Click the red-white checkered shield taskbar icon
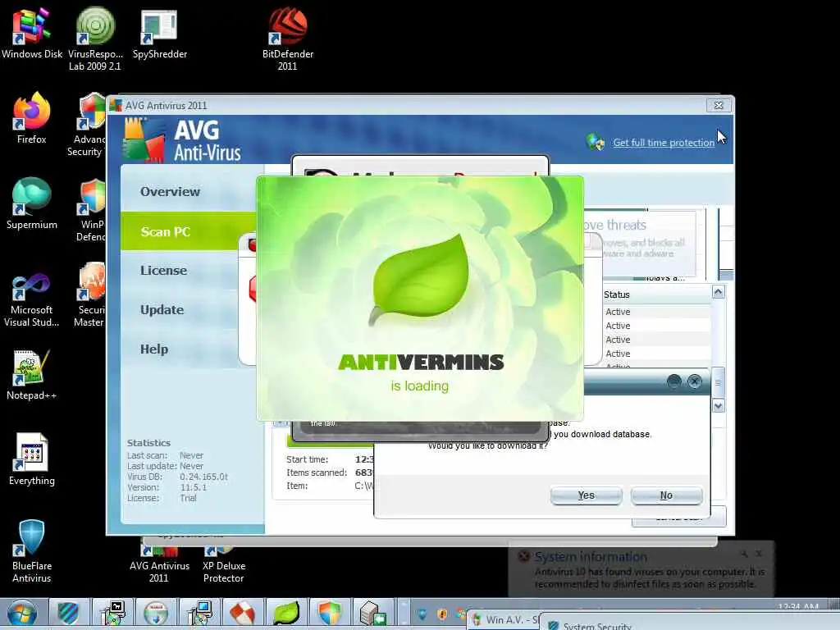The height and width of the screenshot is (630, 840). pyautogui.click(x=242, y=614)
